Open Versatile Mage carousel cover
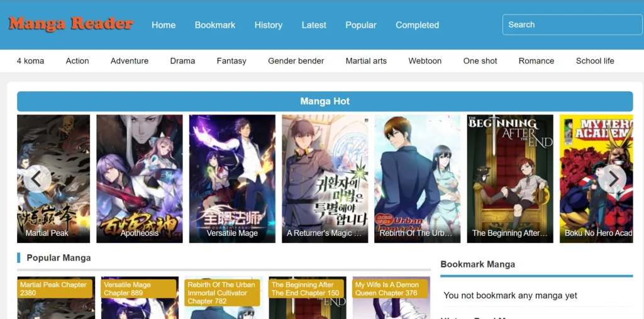The height and width of the screenshot is (319, 644). pos(232,179)
